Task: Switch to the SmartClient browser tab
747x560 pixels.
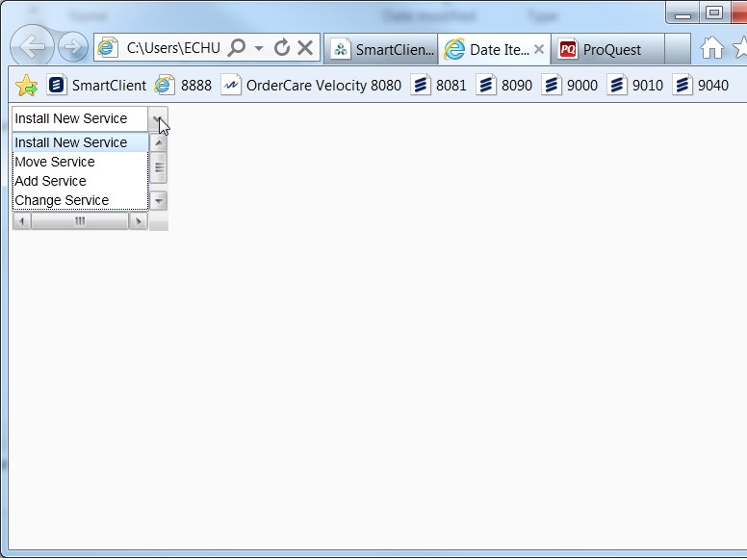Action: (382, 49)
